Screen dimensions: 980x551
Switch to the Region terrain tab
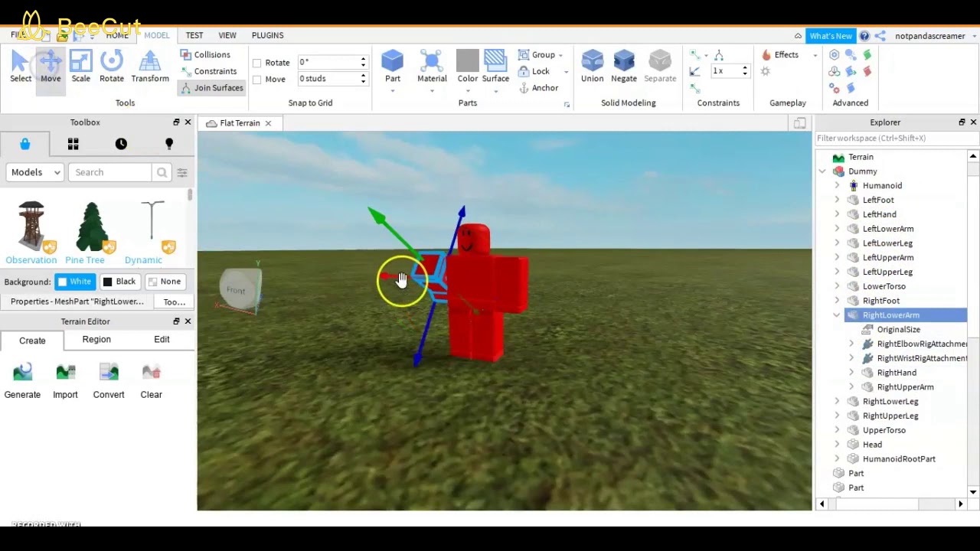(96, 340)
